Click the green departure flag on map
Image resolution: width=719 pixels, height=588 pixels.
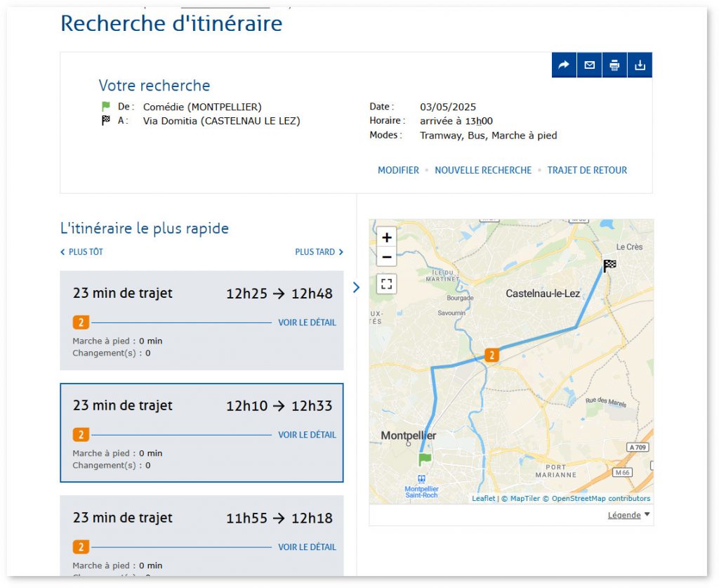[x=425, y=459]
